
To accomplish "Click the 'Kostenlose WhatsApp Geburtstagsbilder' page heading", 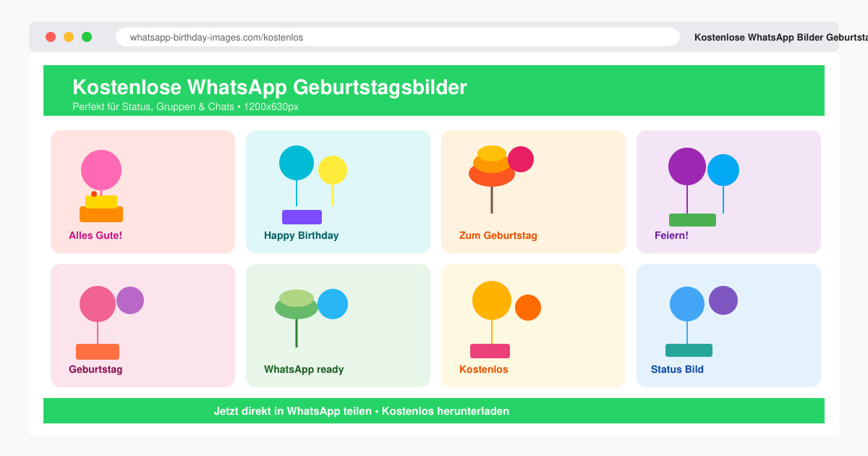I will pos(270,88).
